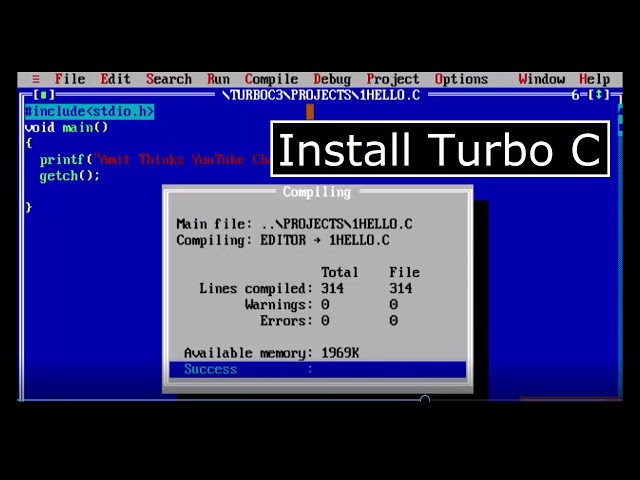The height and width of the screenshot is (480, 640).
Task: Click the vertical scrollbar of the editor
Action: pos(620,249)
